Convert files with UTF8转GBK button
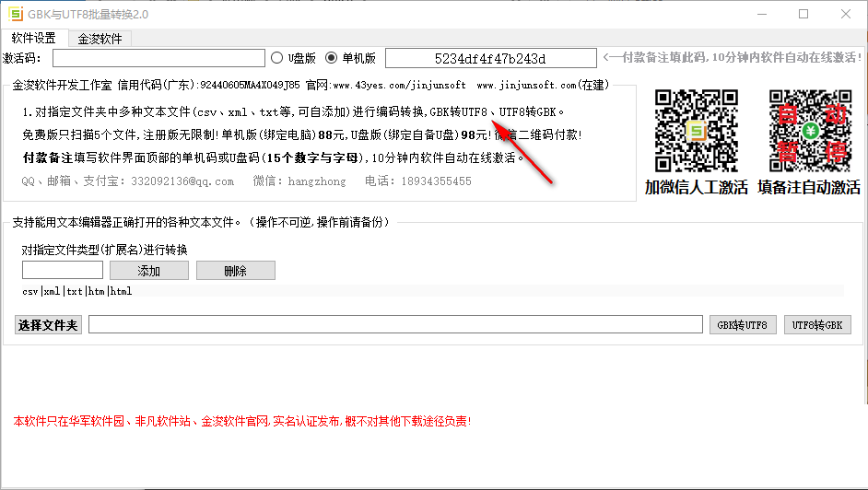 (817, 324)
